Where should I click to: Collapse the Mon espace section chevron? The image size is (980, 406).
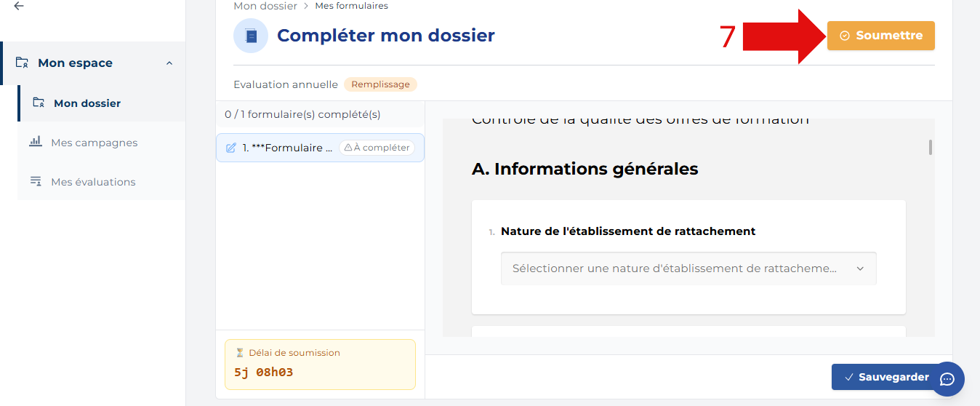pos(169,63)
